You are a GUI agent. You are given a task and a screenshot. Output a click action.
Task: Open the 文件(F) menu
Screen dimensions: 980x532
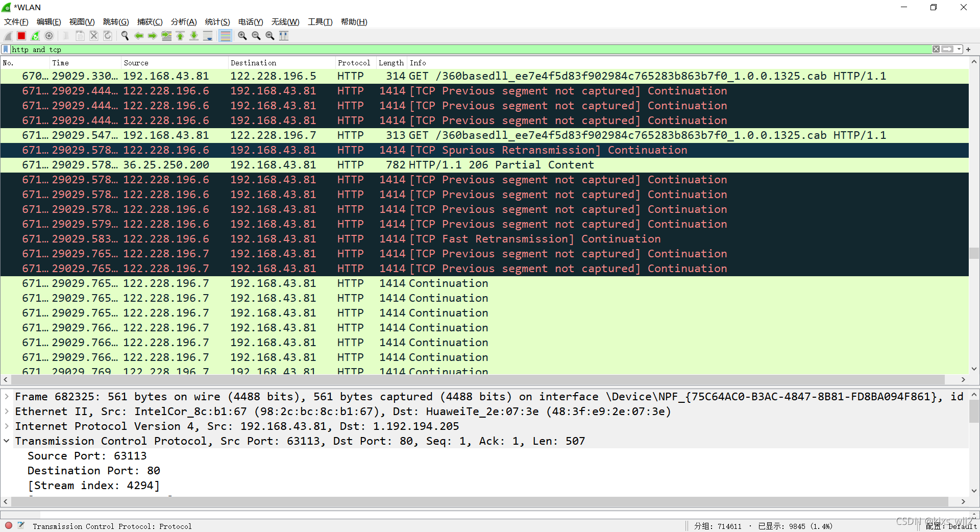point(16,22)
